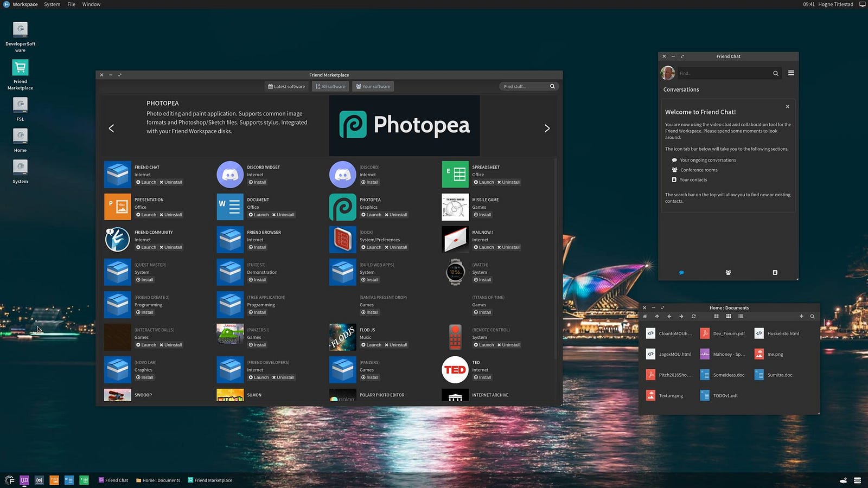The height and width of the screenshot is (488, 868).
Task: Launch the Flod JS music app
Action: 371,345
